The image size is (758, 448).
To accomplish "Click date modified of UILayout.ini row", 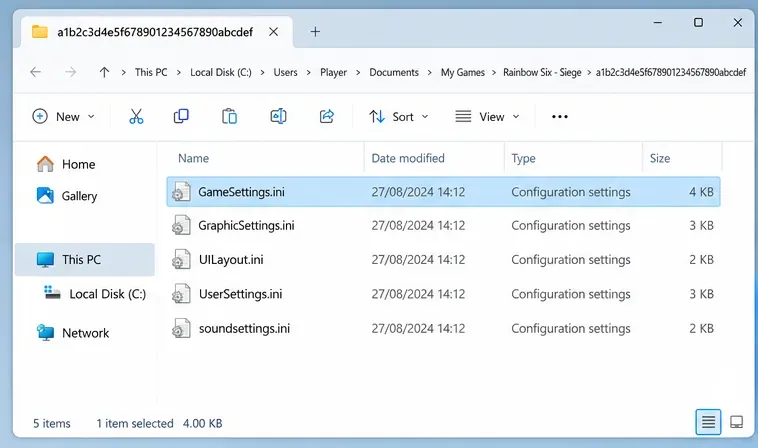I will tap(418, 260).
